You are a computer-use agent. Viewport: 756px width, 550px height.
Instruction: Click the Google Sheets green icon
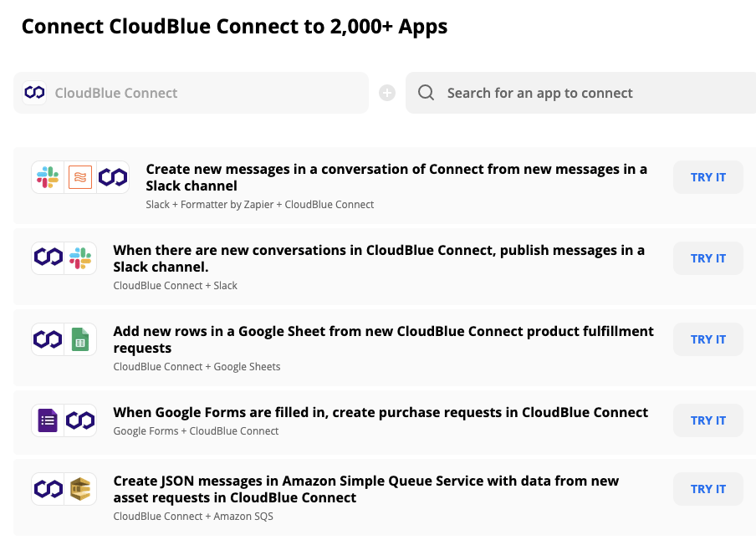point(80,339)
